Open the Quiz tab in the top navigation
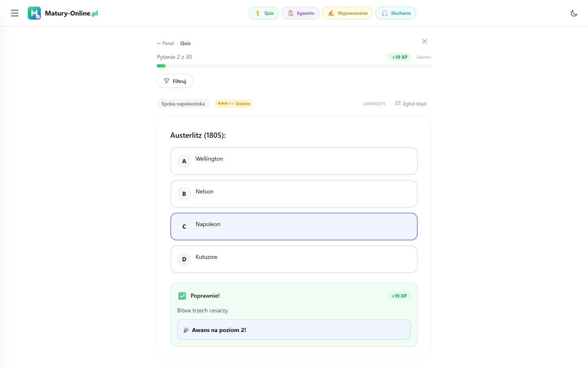588x368 pixels. click(264, 13)
